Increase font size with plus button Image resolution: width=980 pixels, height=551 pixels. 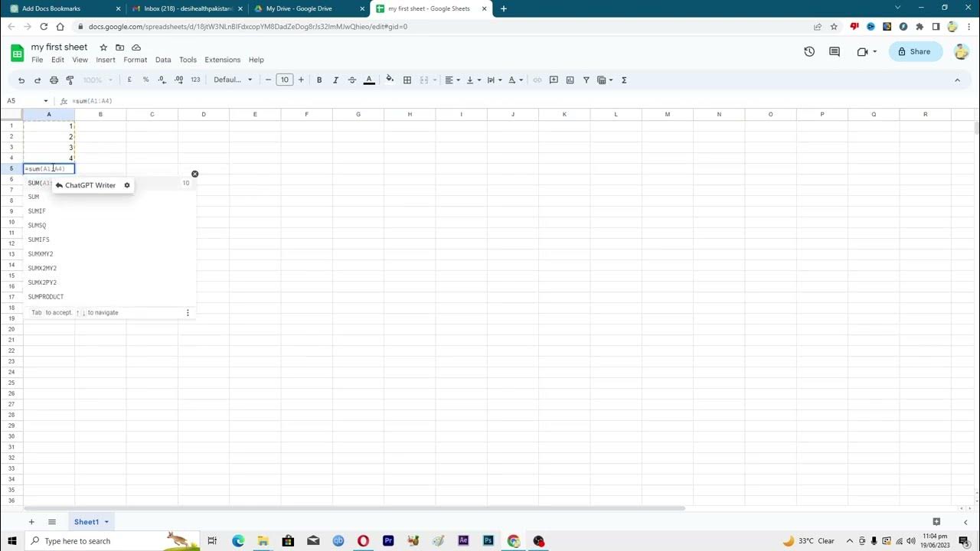coord(301,80)
